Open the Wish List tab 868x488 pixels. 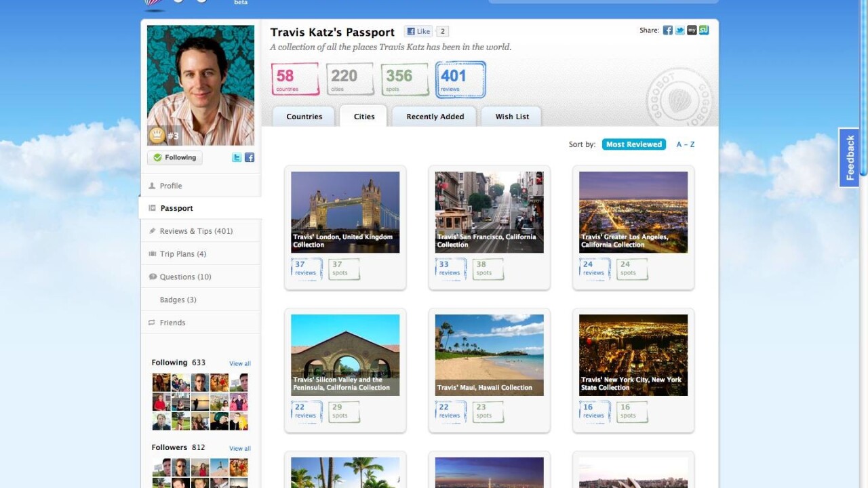[x=512, y=117]
